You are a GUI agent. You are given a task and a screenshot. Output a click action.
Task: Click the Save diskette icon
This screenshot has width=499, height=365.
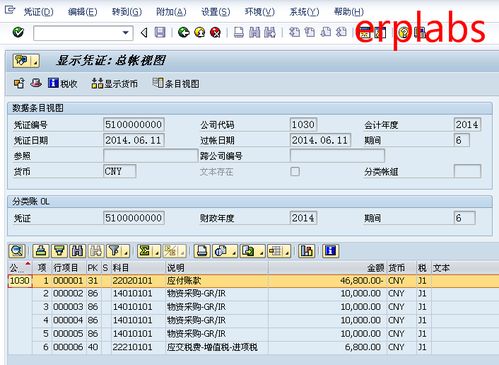pos(160,32)
